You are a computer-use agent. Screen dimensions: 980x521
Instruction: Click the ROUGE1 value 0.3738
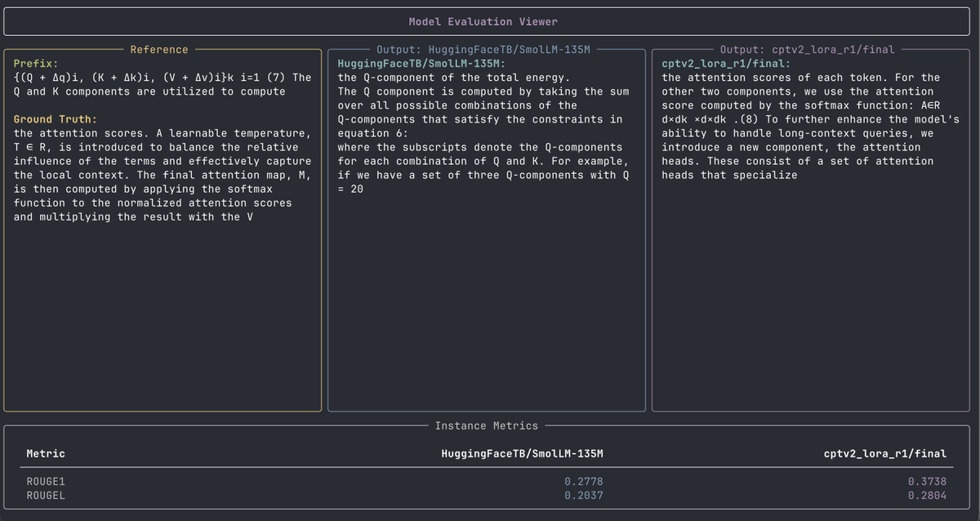pos(928,482)
